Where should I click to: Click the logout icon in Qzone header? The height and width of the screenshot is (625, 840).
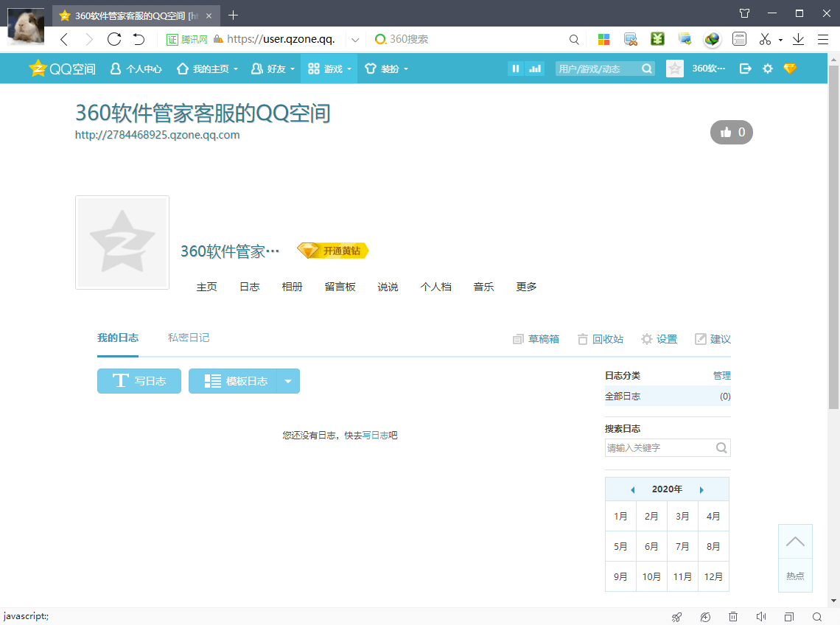[745, 69]
